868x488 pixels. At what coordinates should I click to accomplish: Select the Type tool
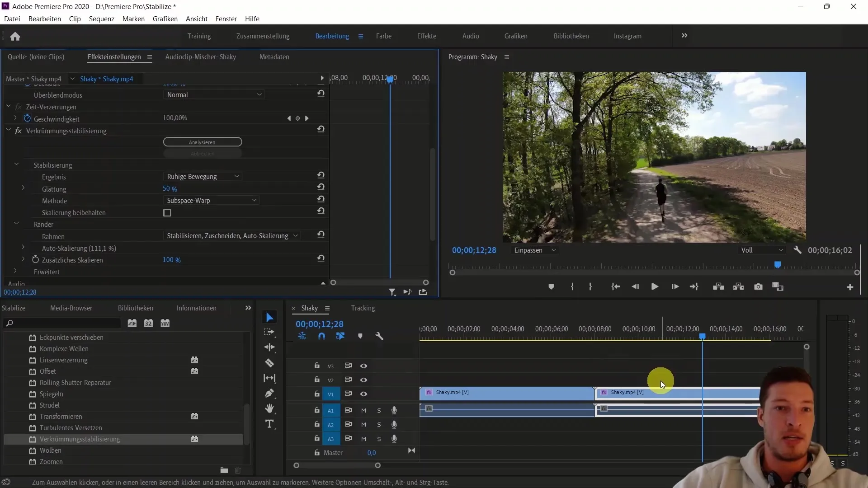pos(269,424)
